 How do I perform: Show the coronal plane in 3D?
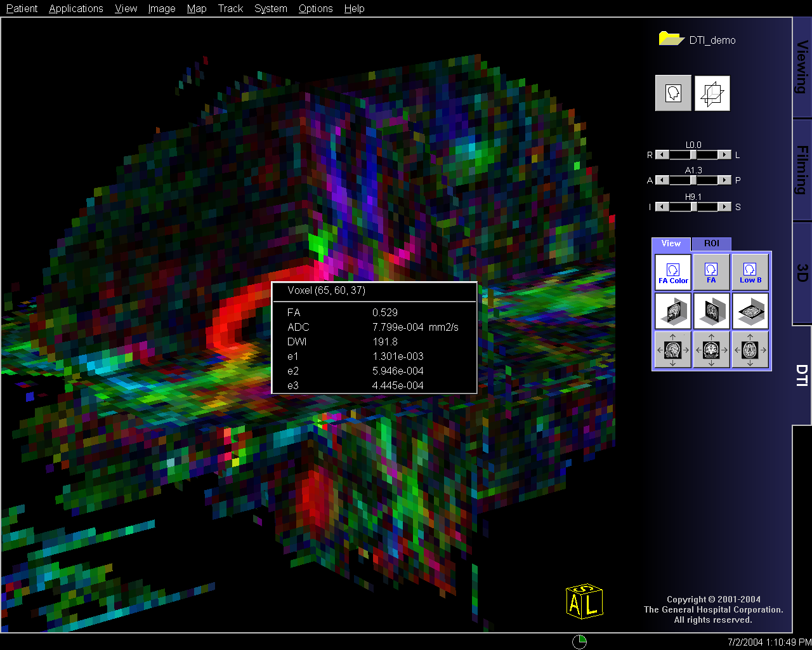pyautogui.click(x=711, y=311)
